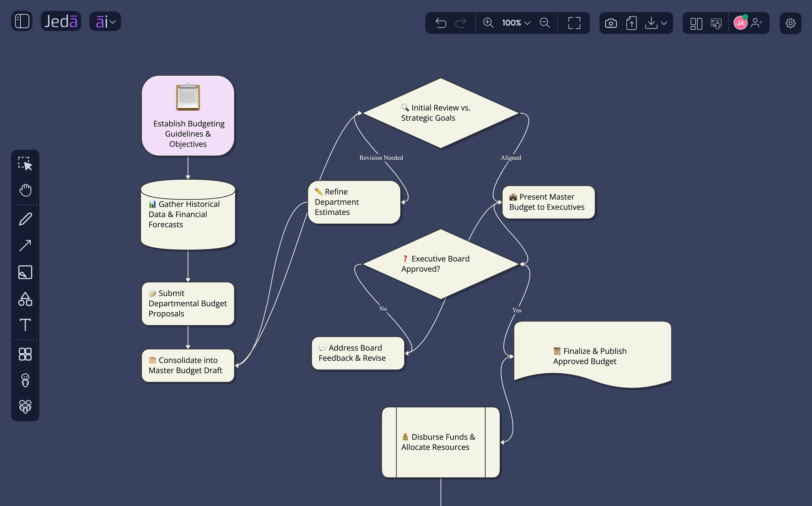Viewport: 812px width, 506px height.
Task: Choose the selection marquee tool
Action: 25,164
